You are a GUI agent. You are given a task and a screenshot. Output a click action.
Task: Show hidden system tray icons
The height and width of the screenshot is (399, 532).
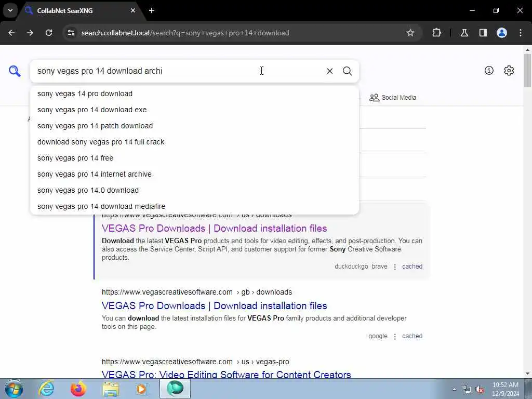coord(454,390)
